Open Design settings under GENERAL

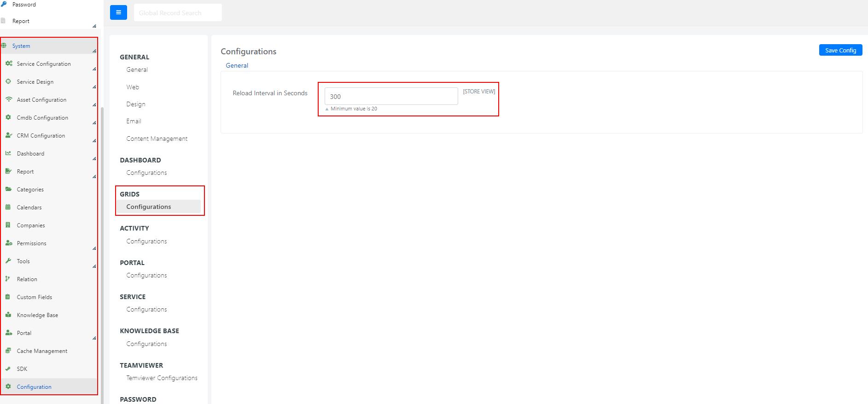pos(136,104)
